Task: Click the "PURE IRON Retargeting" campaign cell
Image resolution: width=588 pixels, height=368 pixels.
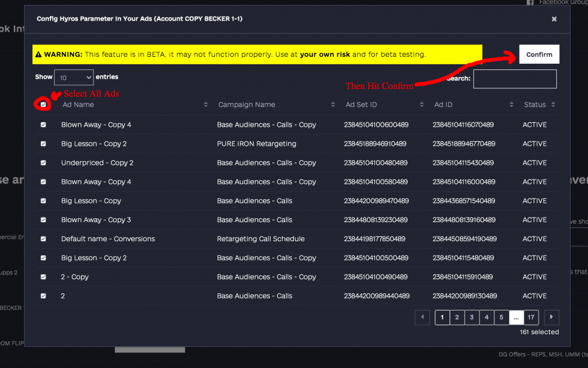Action: [x=257, y=144]
